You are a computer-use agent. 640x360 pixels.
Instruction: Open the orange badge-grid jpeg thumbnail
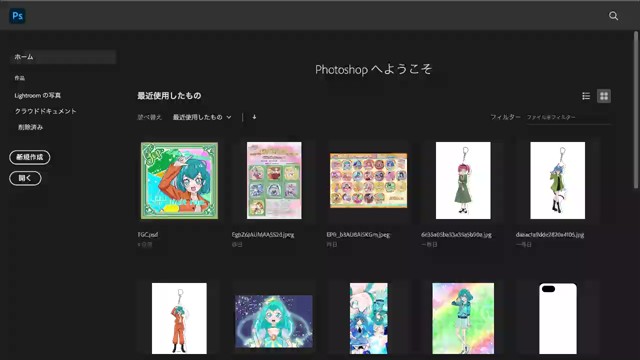click(x=368, y=180)
